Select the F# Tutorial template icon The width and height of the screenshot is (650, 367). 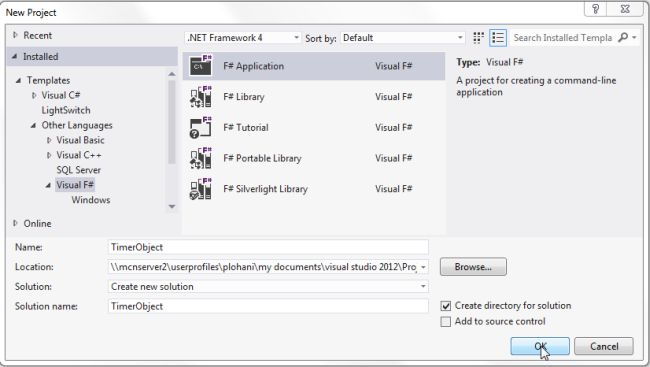(x=201, y=127)
